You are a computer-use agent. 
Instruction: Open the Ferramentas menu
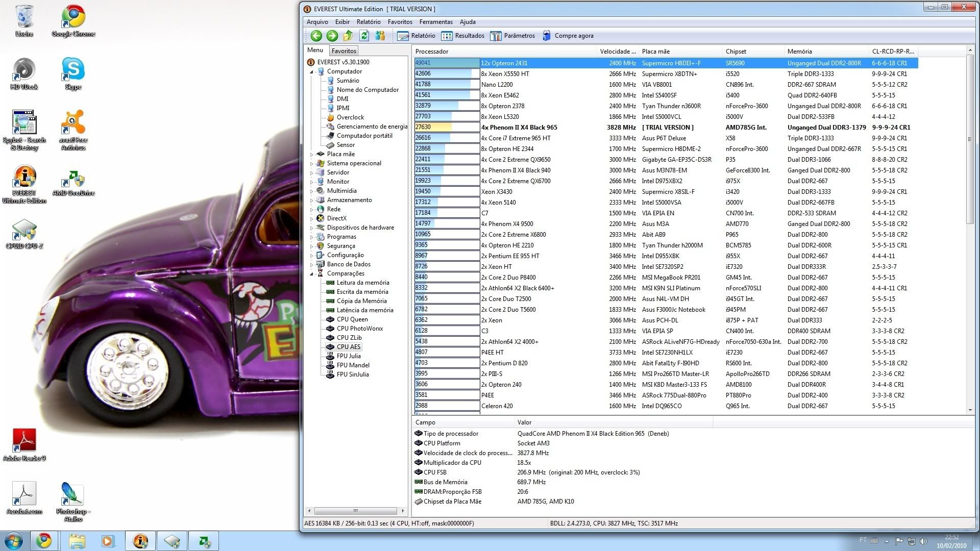436,21
